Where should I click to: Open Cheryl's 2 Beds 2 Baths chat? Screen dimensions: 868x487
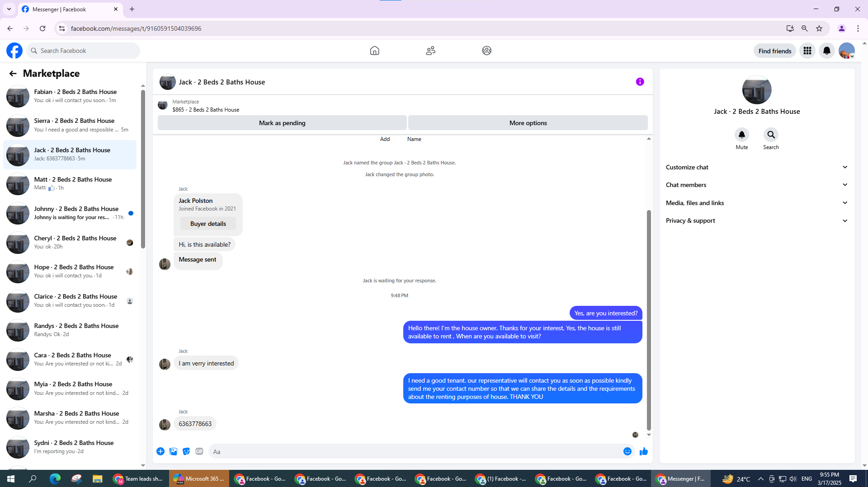(x=70, y=243)
